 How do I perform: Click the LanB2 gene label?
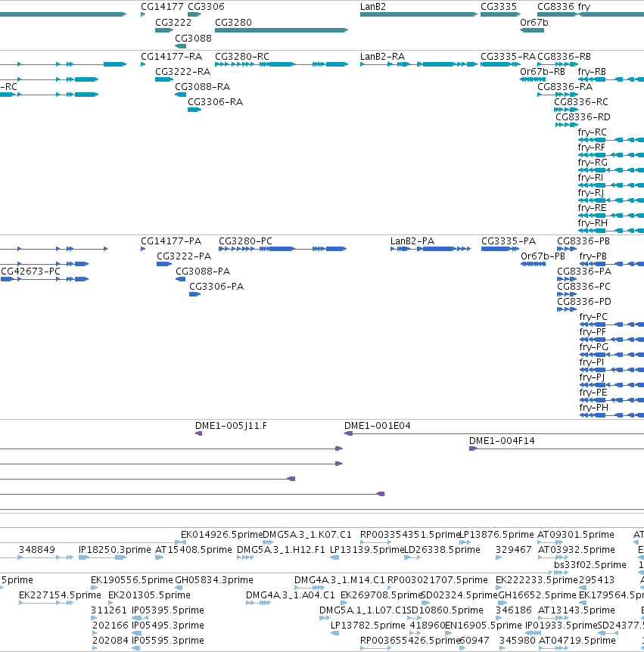coord(373,7)
